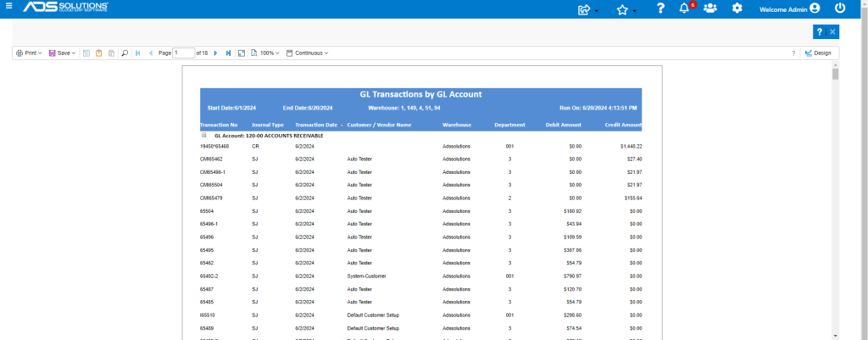Go to the first page
868x340 pixels.
click(138, 53)
